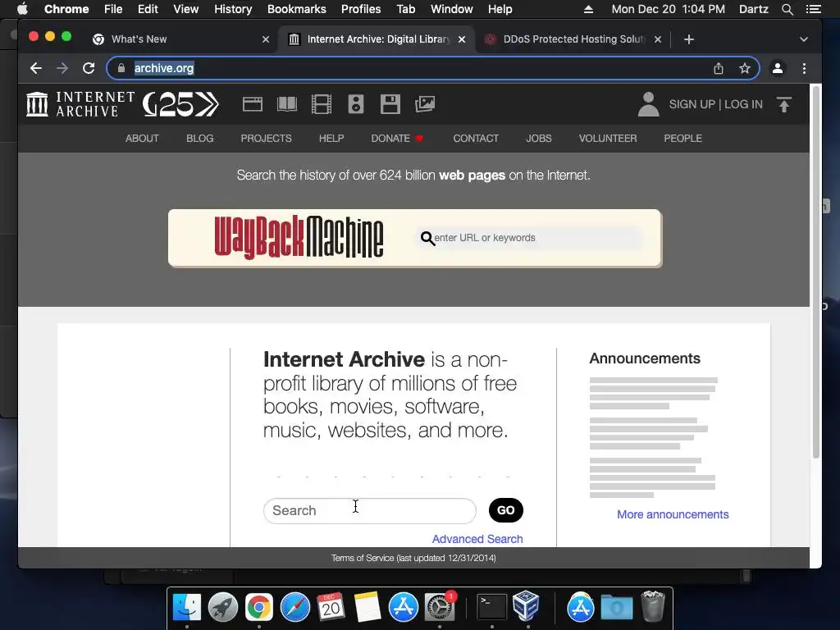The image size is (840, 630).
Task: Open Spotlight search in menu bar
Action: click(787, 9)
